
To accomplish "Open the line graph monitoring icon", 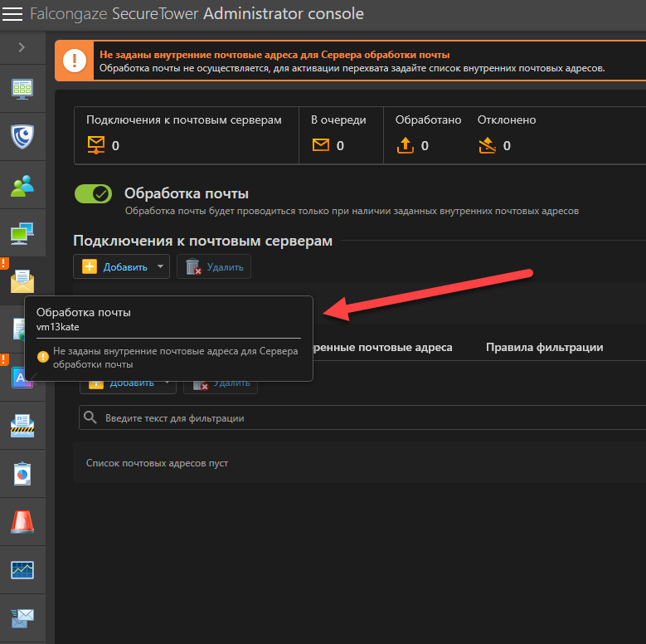I will tap(22, 569).
